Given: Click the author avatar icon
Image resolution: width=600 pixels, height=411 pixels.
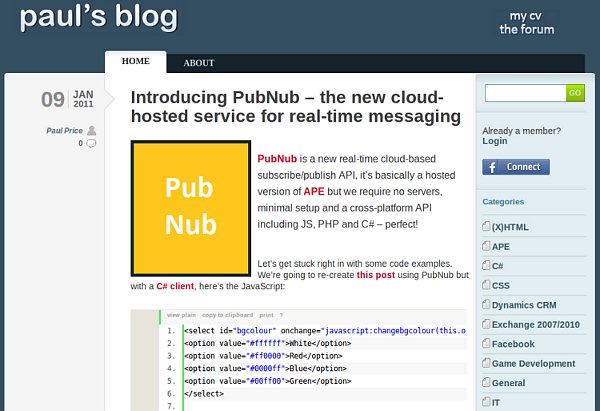Looking at the screenshot, I should (x=91, y=130).
